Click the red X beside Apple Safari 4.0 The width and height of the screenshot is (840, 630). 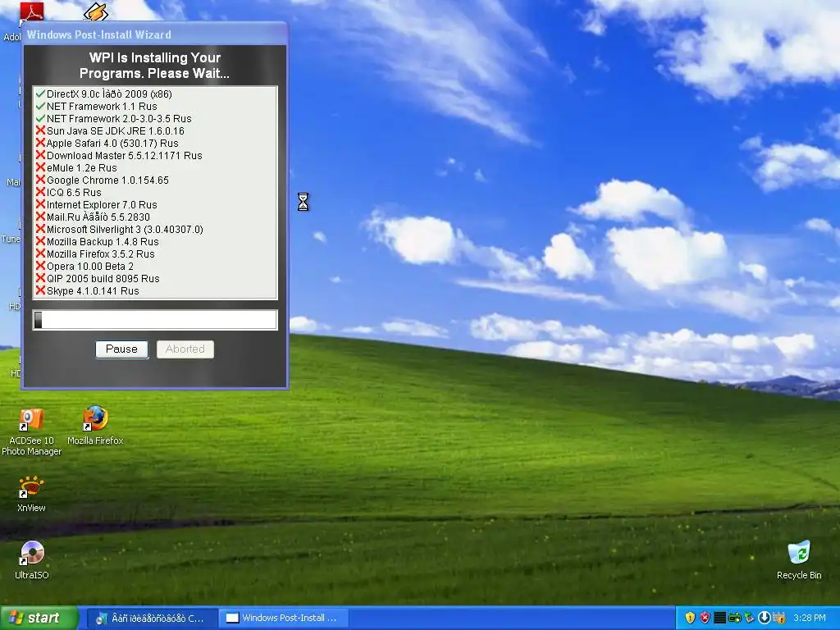(40, 143)
